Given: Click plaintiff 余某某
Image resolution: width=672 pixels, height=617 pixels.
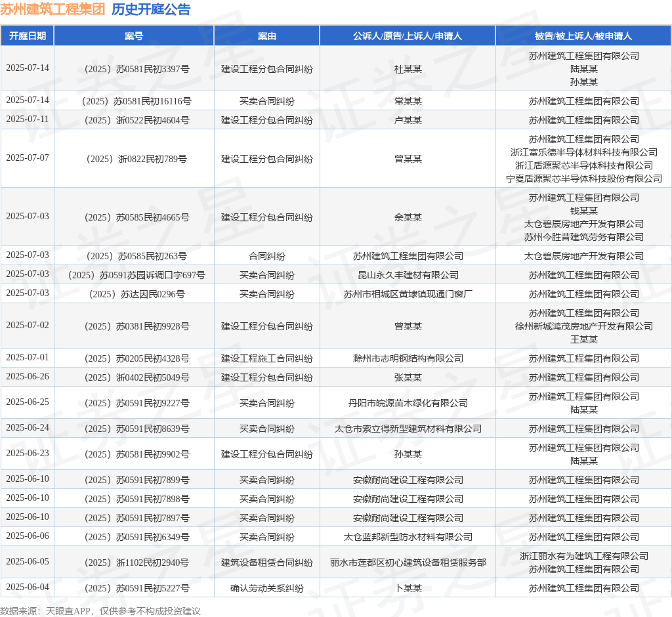Looking at the screenshot, I should (408, 217).
